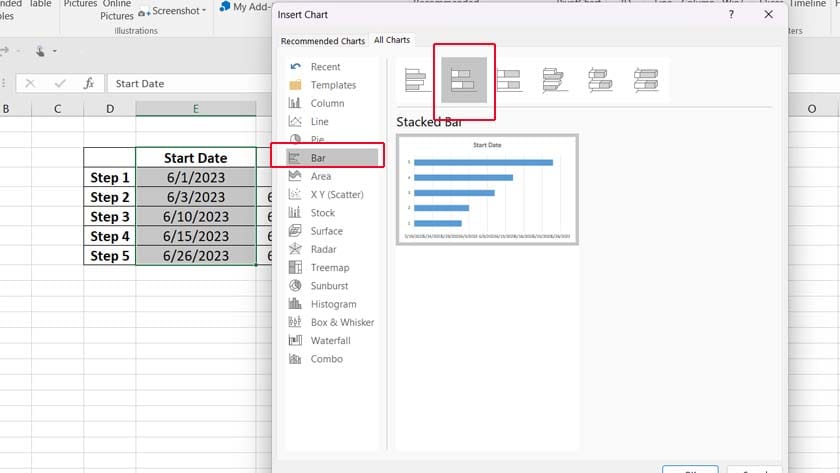
Task: Click the cell containing 6/1/2023
Action: [196, 177]
